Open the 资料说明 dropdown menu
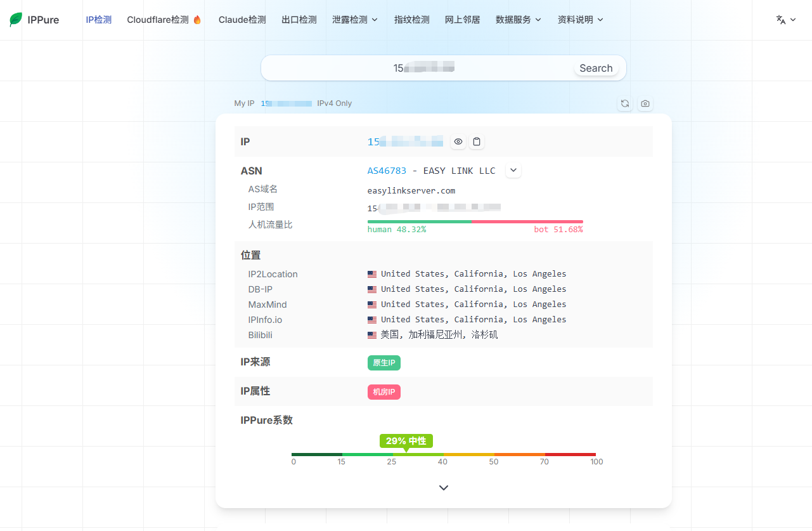This screenshot has height=531, width=812. click(581, 20)
